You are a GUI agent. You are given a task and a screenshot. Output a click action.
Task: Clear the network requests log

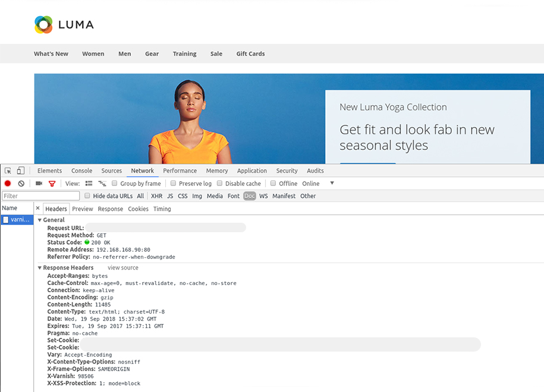pyautogui.click(x=21, y=184)
